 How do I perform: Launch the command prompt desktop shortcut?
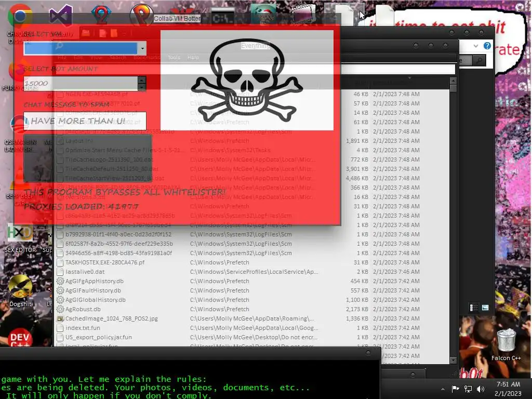click(x=222, y=16)
